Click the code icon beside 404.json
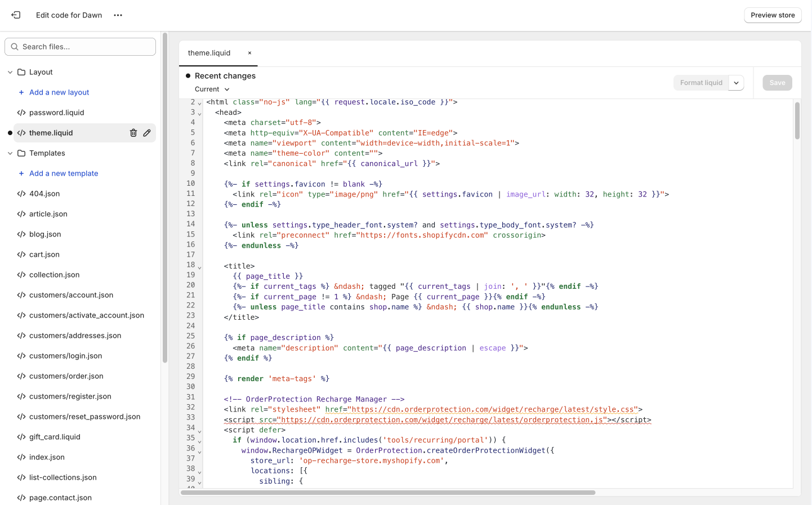The height and width of the screenshot is (505, 812). click(21, 193)
